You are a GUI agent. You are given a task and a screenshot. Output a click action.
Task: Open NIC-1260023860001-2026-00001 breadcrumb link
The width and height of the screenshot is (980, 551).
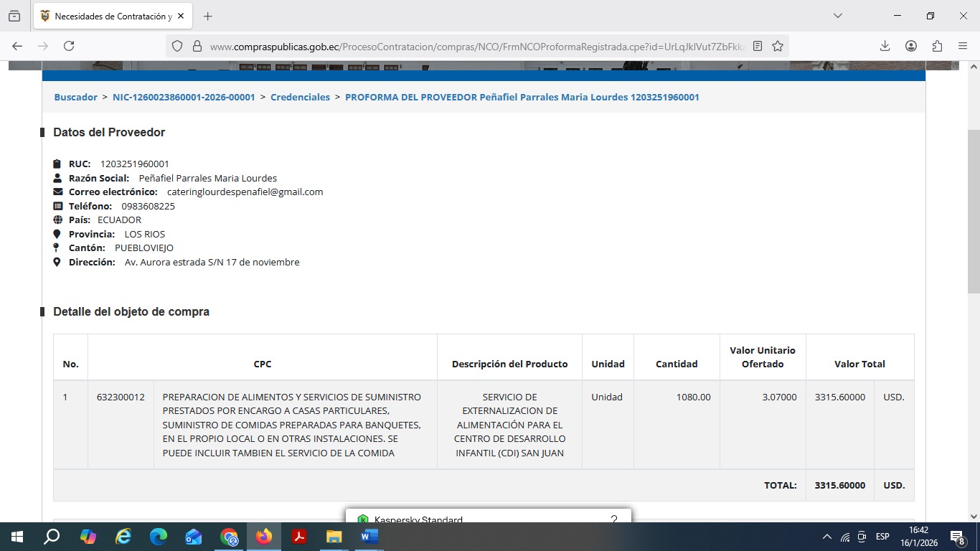184,97
